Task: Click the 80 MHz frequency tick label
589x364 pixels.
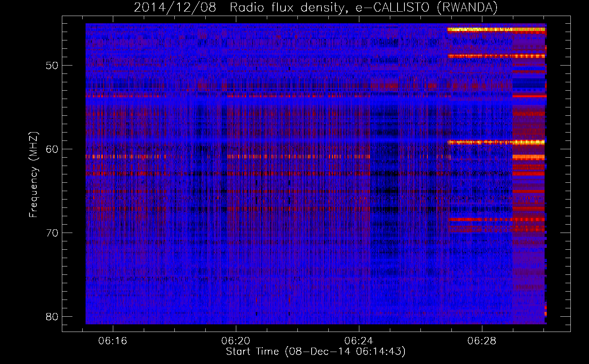Action: [52, 317]
